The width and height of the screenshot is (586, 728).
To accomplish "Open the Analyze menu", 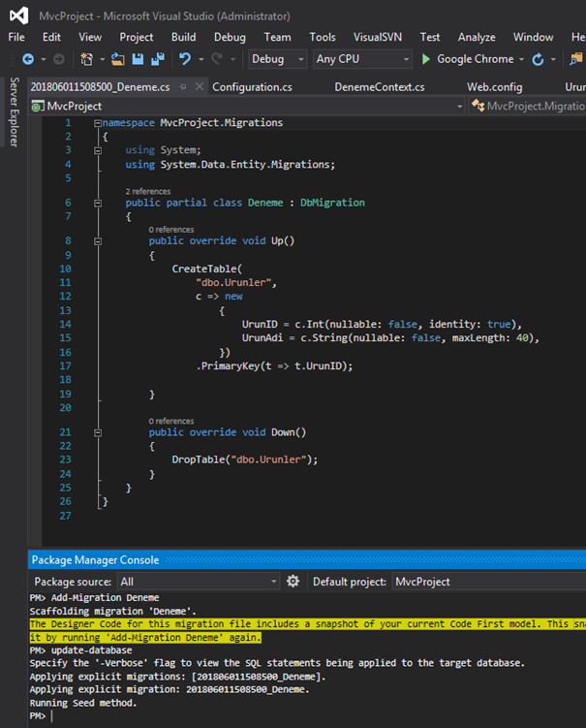I will pyautogui.click(x=477, y=37).
